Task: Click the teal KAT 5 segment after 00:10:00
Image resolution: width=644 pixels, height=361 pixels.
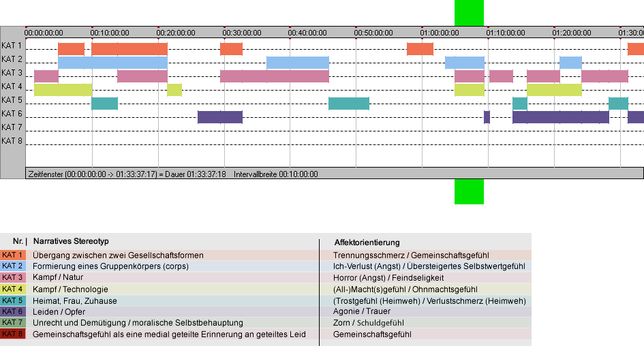Action: tap(105, 103)
